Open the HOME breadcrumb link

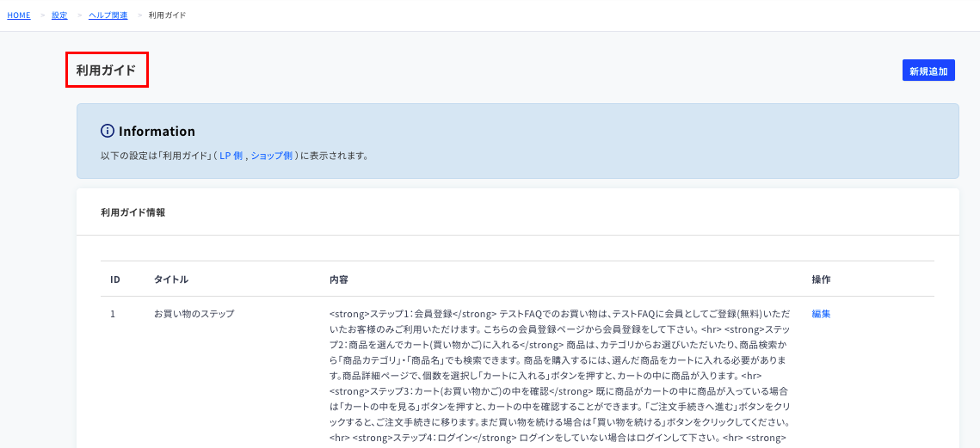click(19, 15)
